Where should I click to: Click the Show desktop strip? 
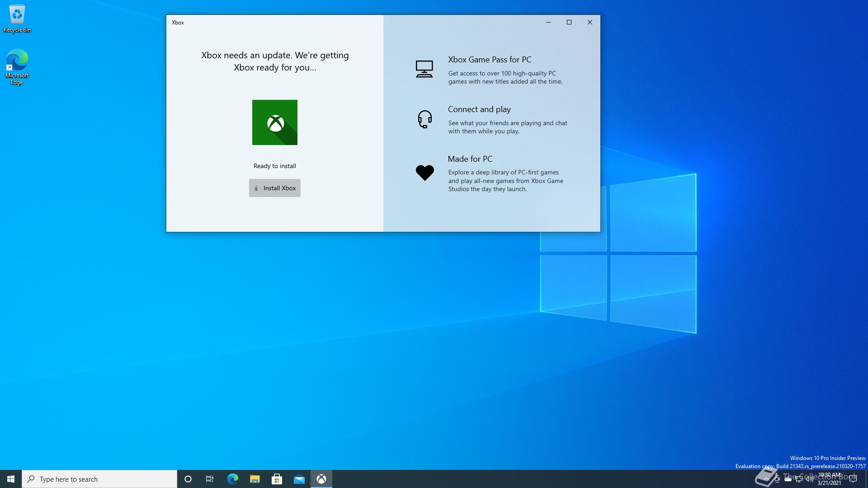pos(866,479)
